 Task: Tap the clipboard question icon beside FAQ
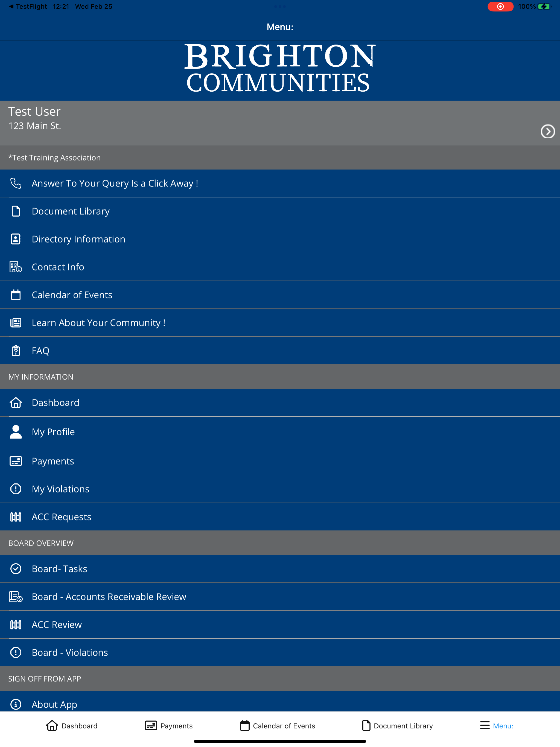tap(16, 351)
